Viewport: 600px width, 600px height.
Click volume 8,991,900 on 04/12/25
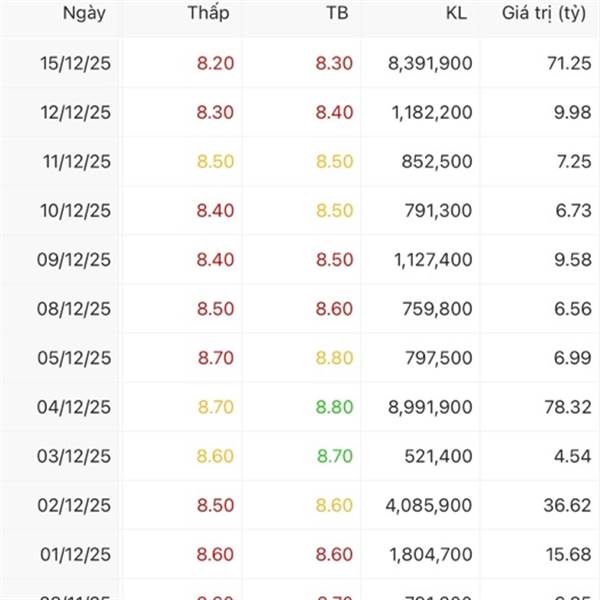coord(430,407)
